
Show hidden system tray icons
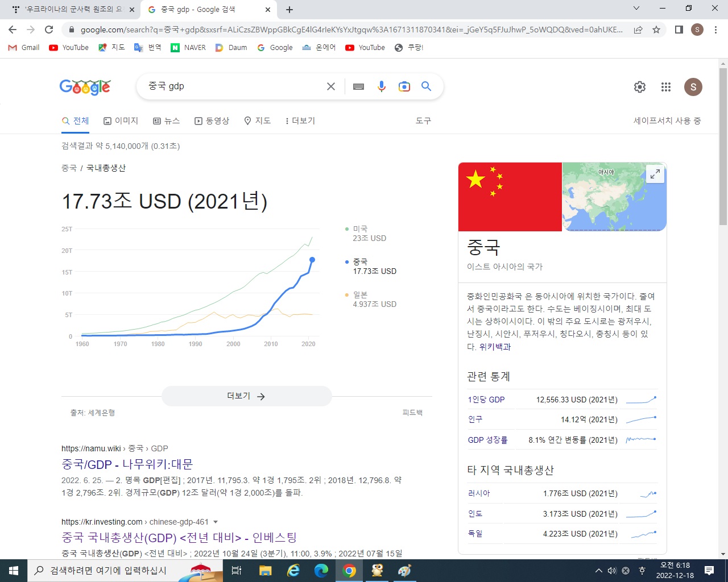[x=598, y=571]
